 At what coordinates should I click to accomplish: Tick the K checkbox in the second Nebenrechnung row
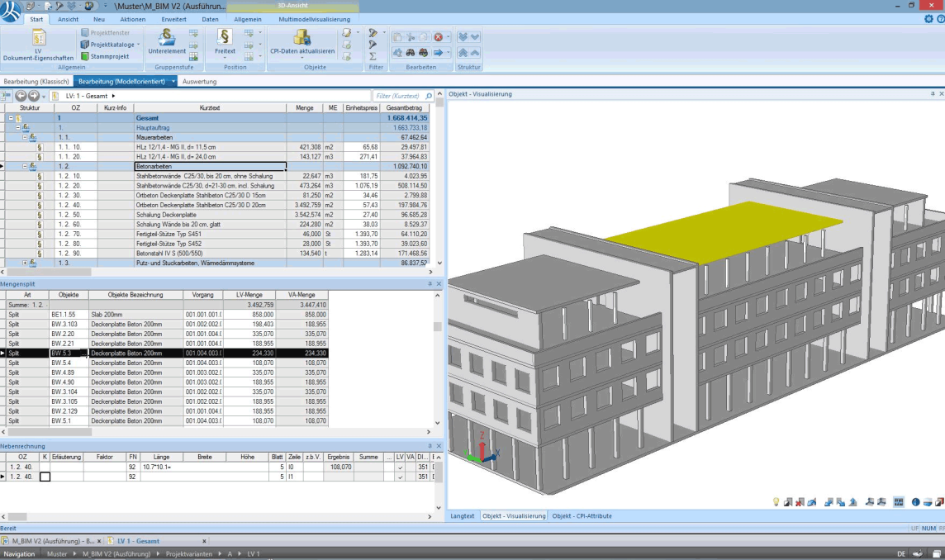click(45, 477)
